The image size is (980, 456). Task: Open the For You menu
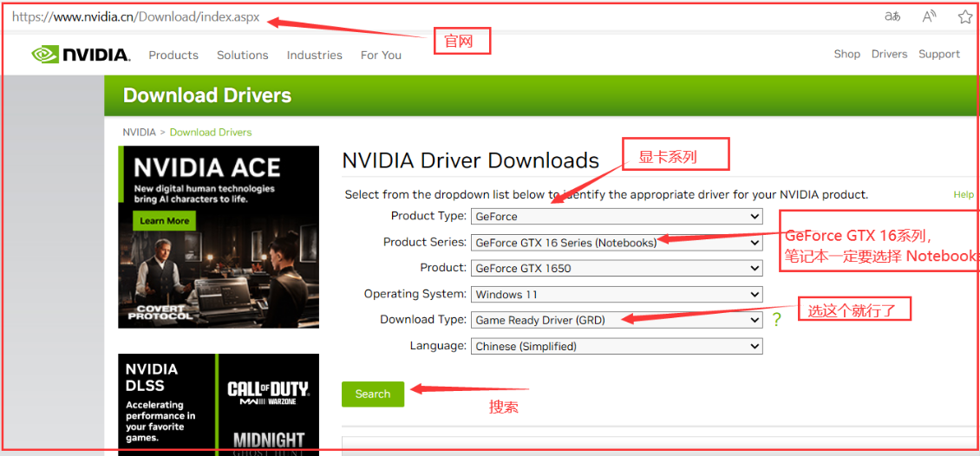coord(381,55)
